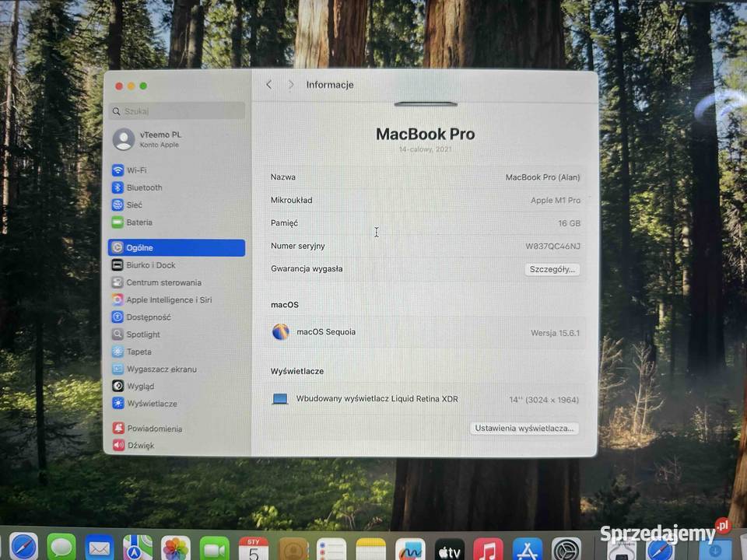Viewport: 747px width, 560px height.
Task: Open Szczegóły for the expired warranty
Action: 552,268
